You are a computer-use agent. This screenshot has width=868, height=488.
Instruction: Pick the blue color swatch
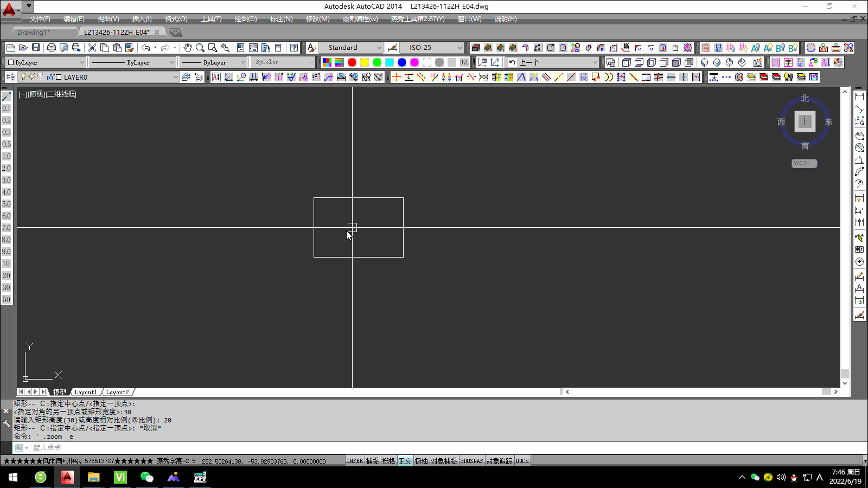click(x=402, y=62)
